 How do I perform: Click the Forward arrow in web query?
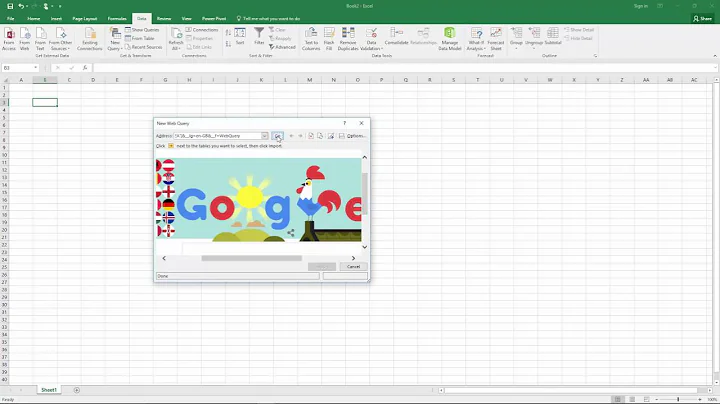coord(300,136)
